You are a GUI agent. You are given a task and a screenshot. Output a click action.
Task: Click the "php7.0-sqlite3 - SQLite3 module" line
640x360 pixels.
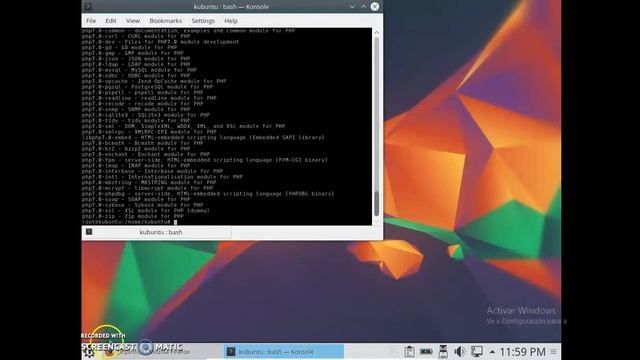tap(146, 115)
